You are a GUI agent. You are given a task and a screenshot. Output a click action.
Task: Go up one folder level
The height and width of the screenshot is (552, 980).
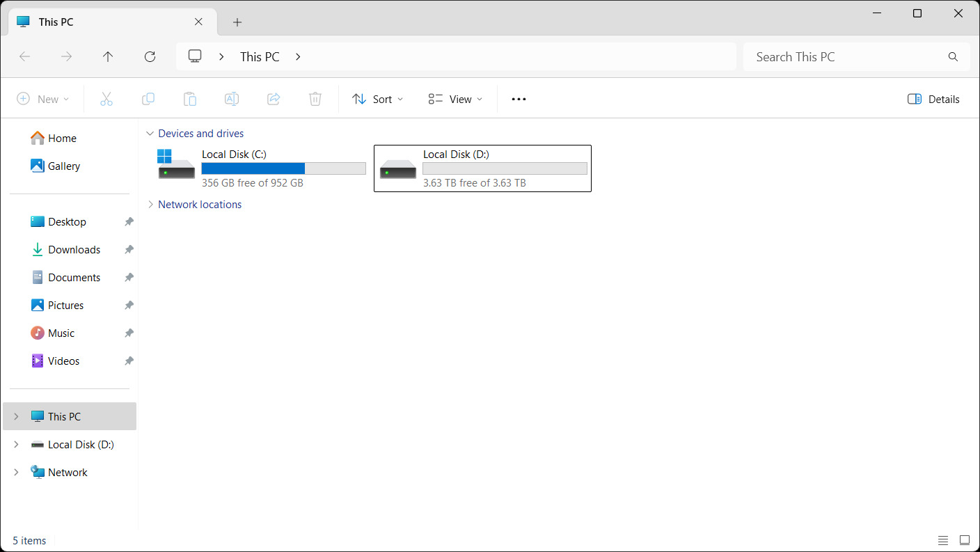(x=108, y=57)
